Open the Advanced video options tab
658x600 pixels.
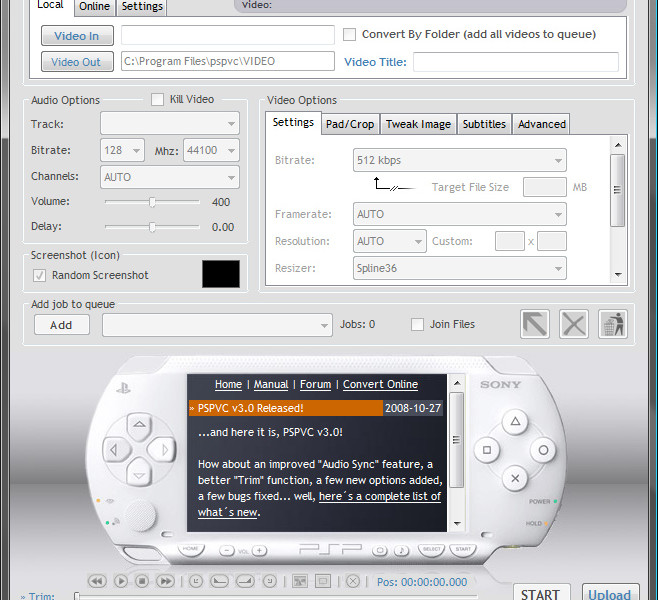542,124
